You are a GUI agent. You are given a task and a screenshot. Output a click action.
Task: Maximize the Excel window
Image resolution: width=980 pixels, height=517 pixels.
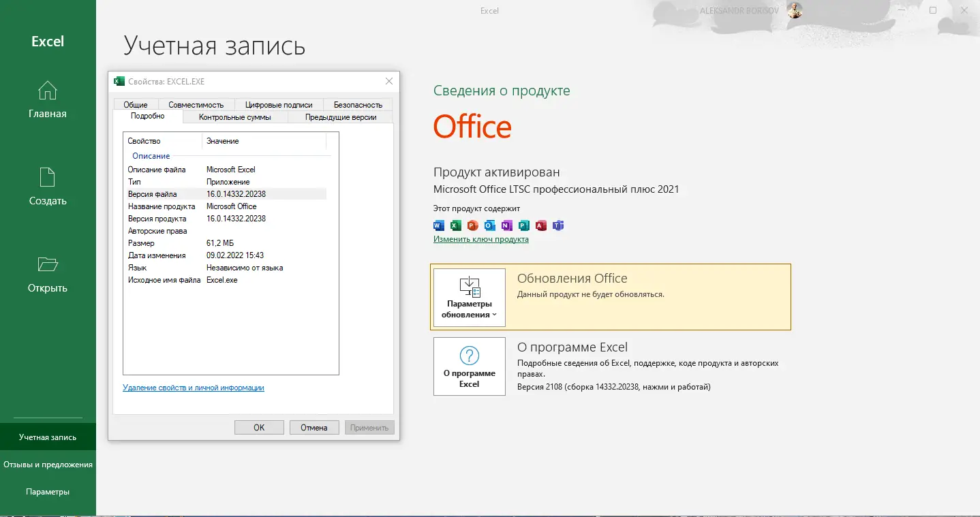933,10
